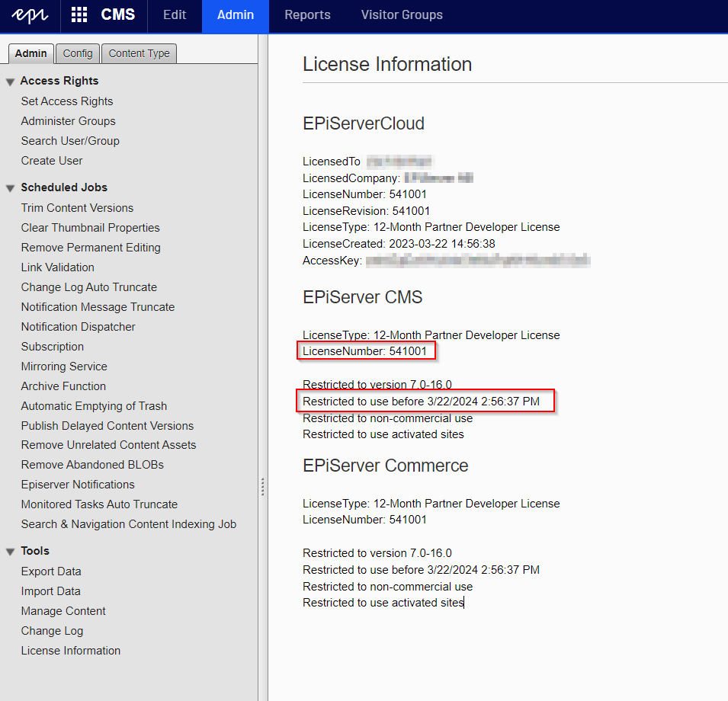
Task: Switch to the Admin sidebar tab
Action: (x=31, y=53)
